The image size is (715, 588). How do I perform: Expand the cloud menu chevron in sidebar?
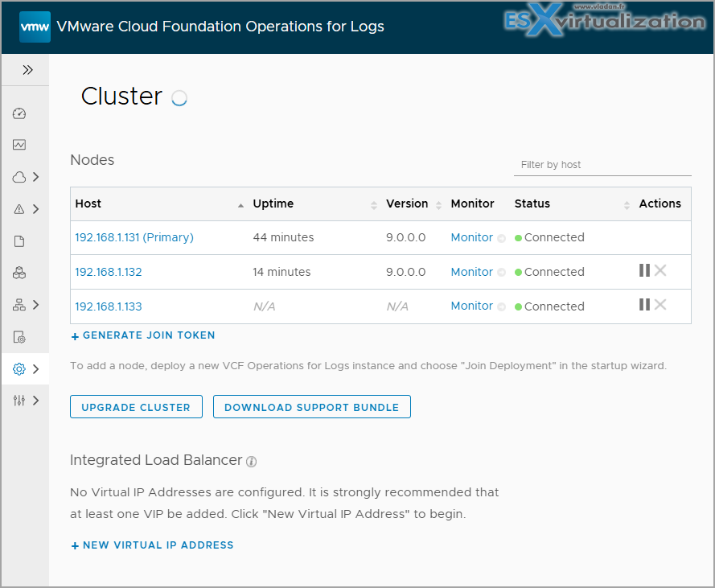point(36,177)
